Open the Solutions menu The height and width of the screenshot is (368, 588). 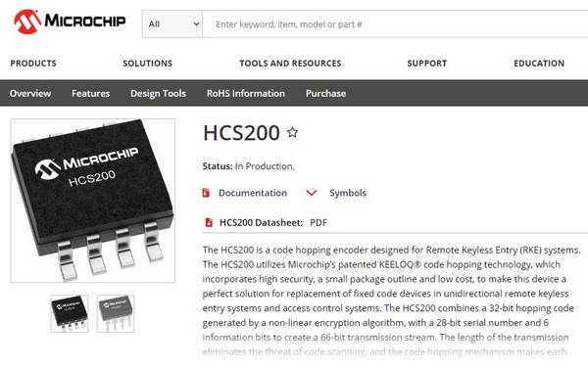point(148,64)
